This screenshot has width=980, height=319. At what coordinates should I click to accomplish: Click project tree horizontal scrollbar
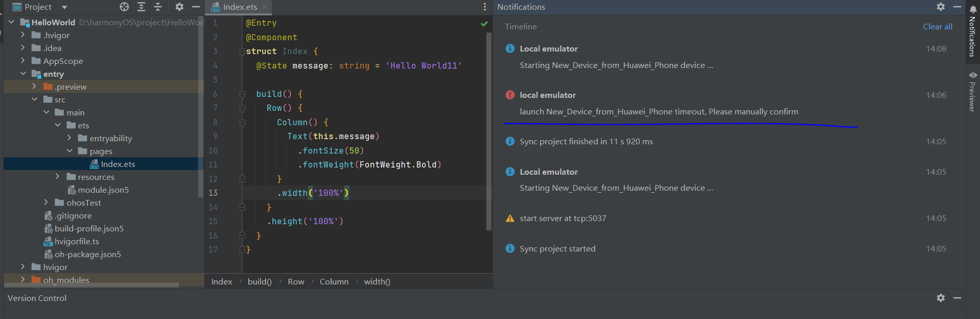point(91,284)
